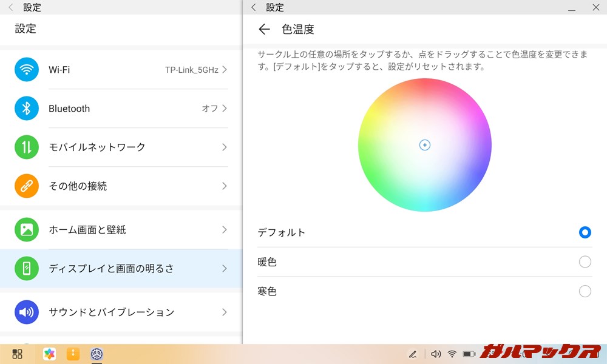Launch the Gallery app from the taskbar
Screen dimensions: 607x364
(49, 354)
